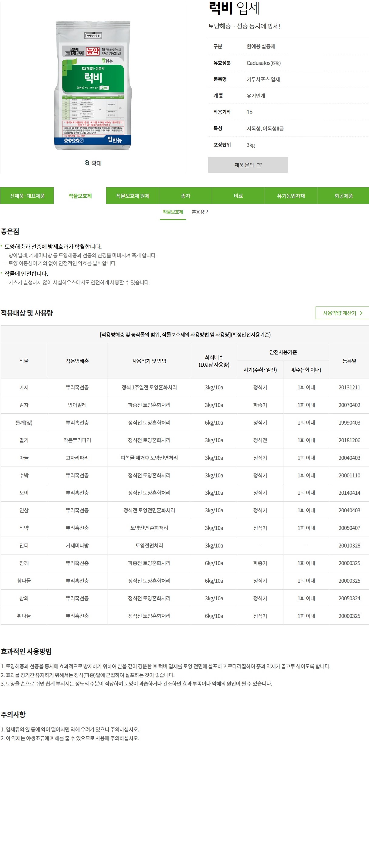Click the 수박 crop cell
Image resolution: width=369 pixels, height=868 pixels.
tap(24, 476)
